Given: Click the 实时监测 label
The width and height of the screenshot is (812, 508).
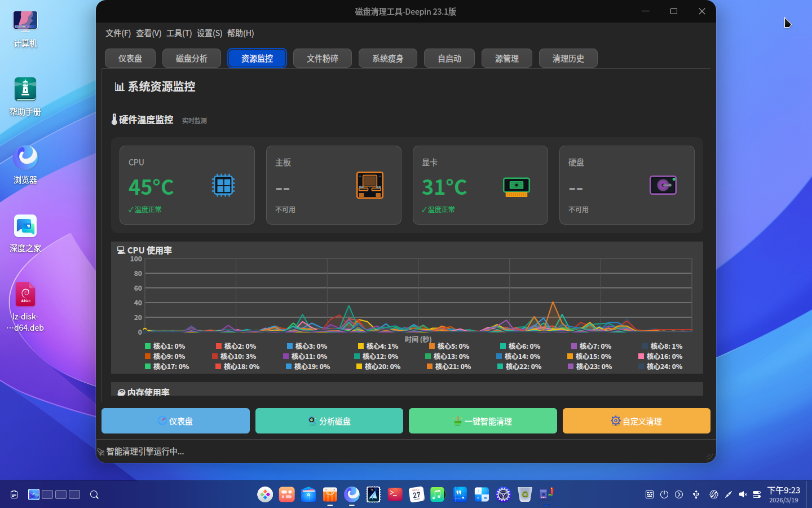Looking at the screenshot, I should (x=195, y=121).
